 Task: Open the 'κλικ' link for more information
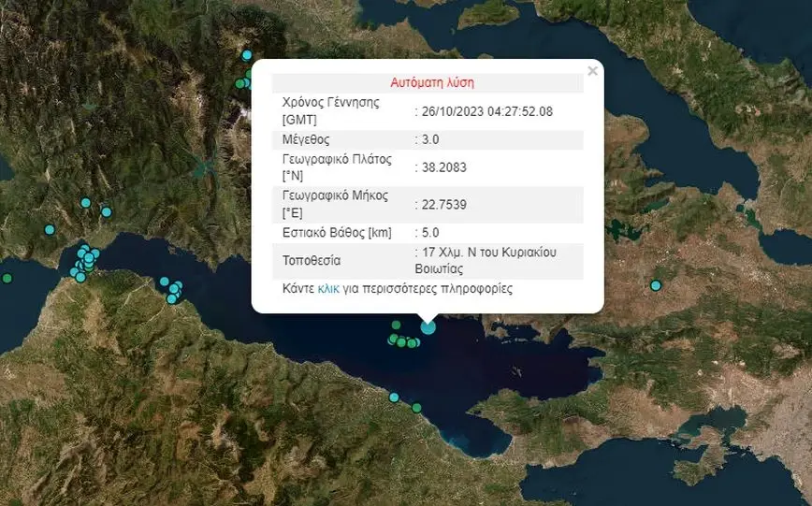328,289
